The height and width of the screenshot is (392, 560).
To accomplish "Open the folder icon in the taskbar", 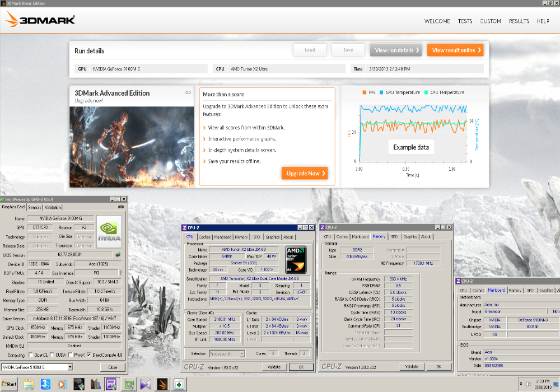I will pyautogui.click(x=29, y=384).
